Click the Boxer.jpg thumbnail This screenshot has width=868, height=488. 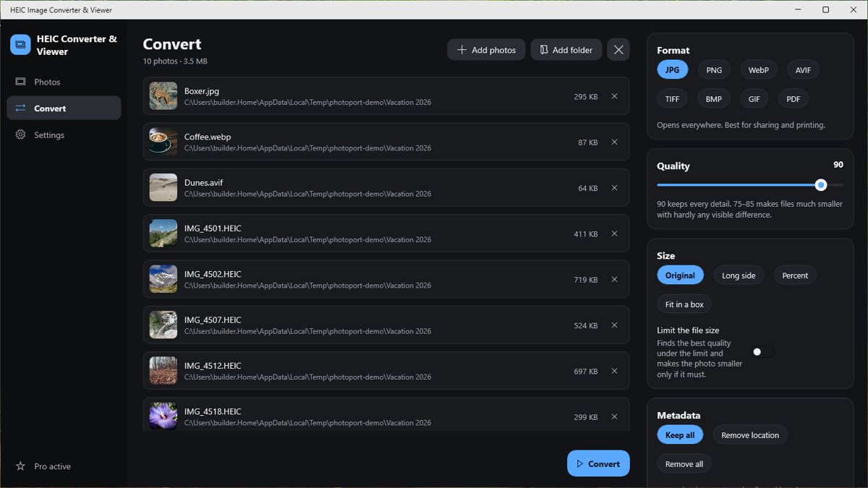[163, 96]
